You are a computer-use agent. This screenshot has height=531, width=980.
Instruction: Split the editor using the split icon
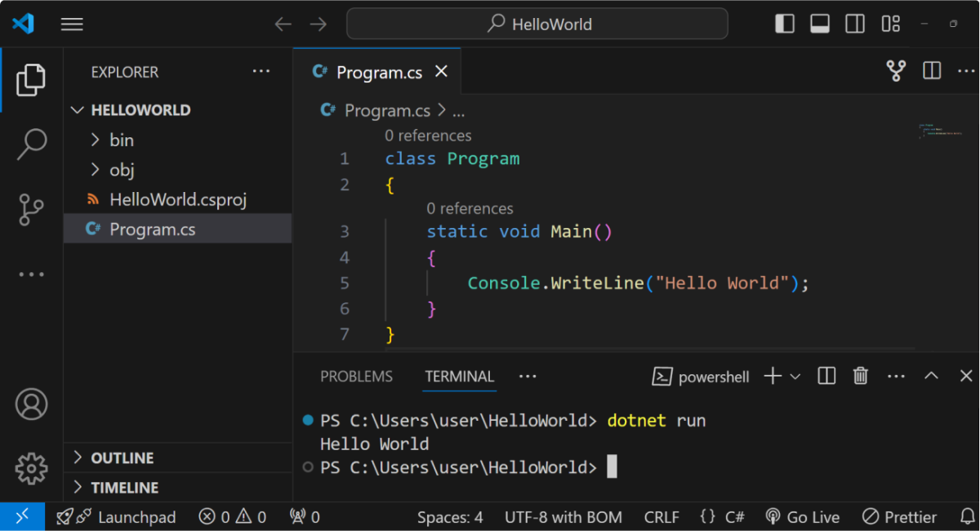pyautogui.click(x=931, y=70)
